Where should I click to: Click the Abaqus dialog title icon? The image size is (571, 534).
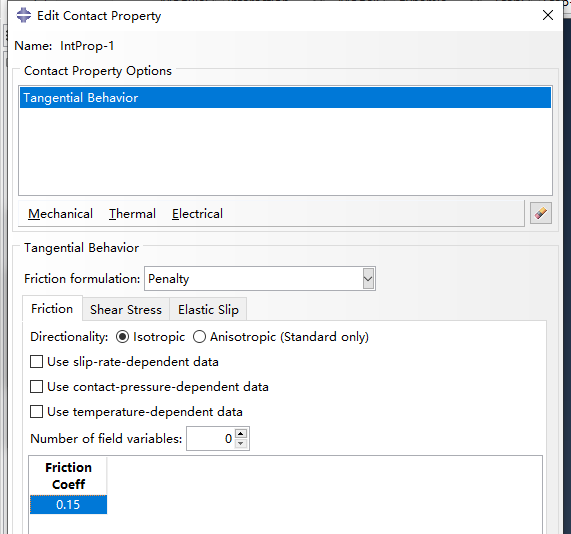24,15
